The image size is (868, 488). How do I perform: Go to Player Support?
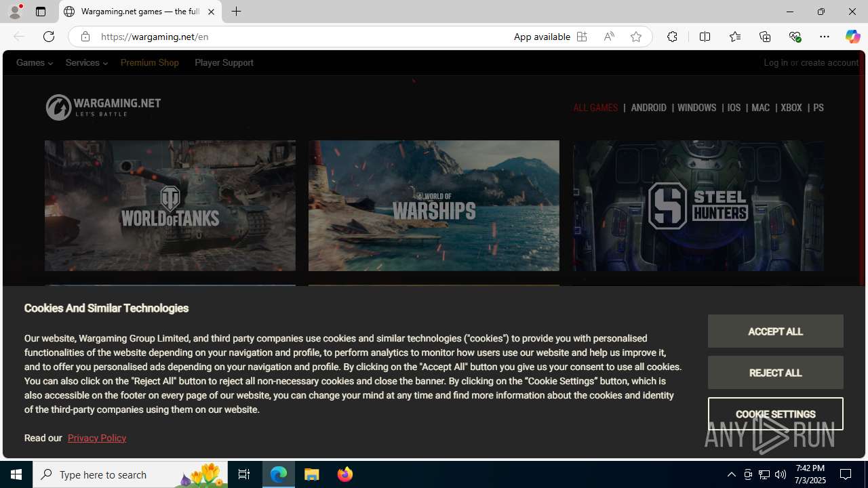224,62
